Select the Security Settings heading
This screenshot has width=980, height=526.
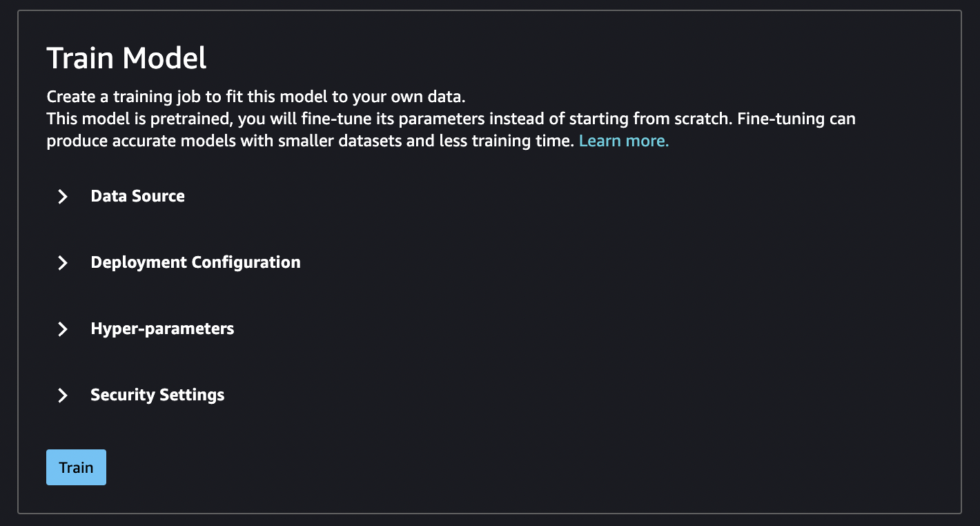click(x=157, y=396)
